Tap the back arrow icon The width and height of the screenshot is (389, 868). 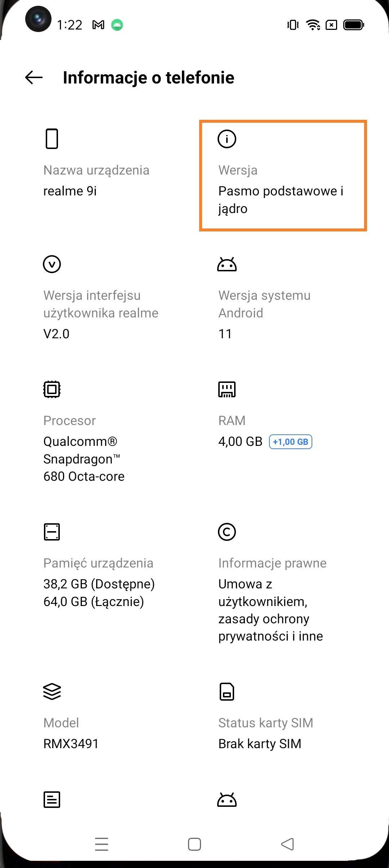pyautogui.click(x=34, y=77)
